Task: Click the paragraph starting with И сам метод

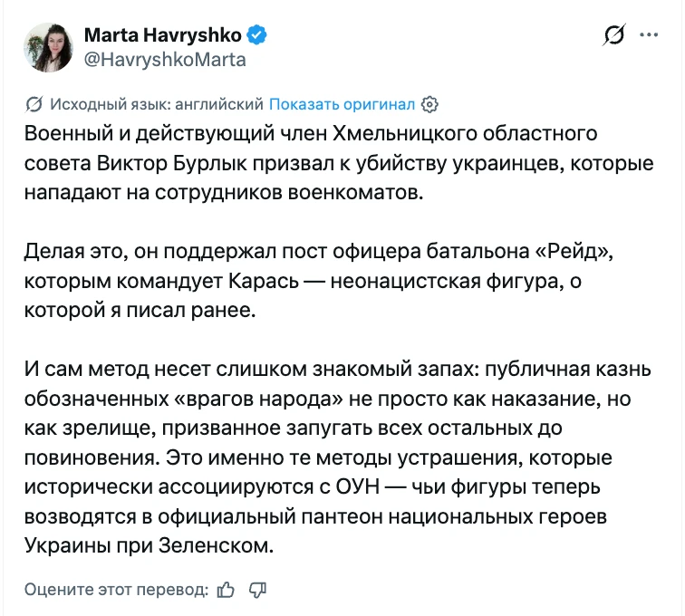Action: (x=338, y=457)
